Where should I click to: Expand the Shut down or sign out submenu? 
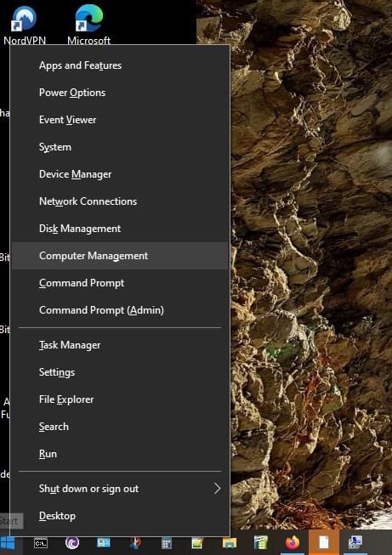(120, 489)
